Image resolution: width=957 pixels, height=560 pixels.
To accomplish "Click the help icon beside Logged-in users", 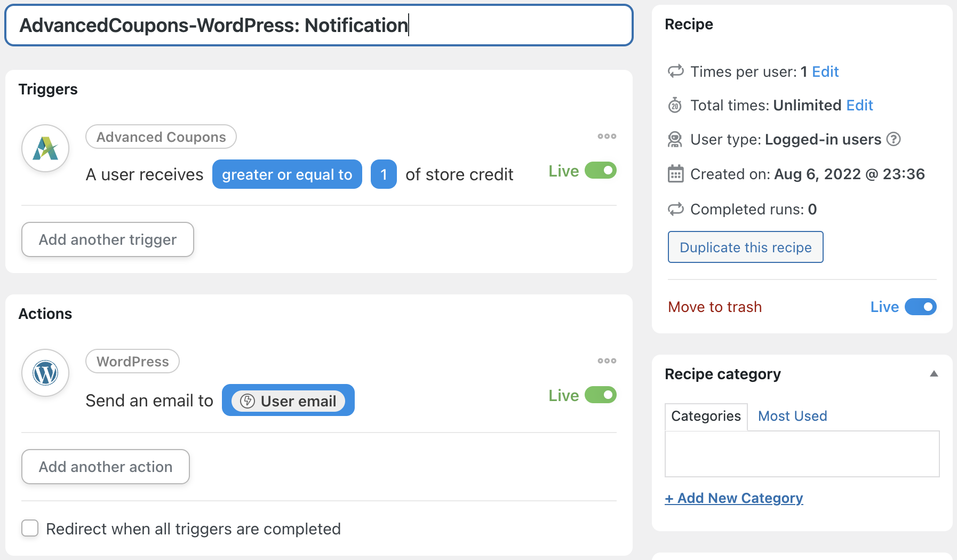I will pyautogui.click(x=894, y=139).
